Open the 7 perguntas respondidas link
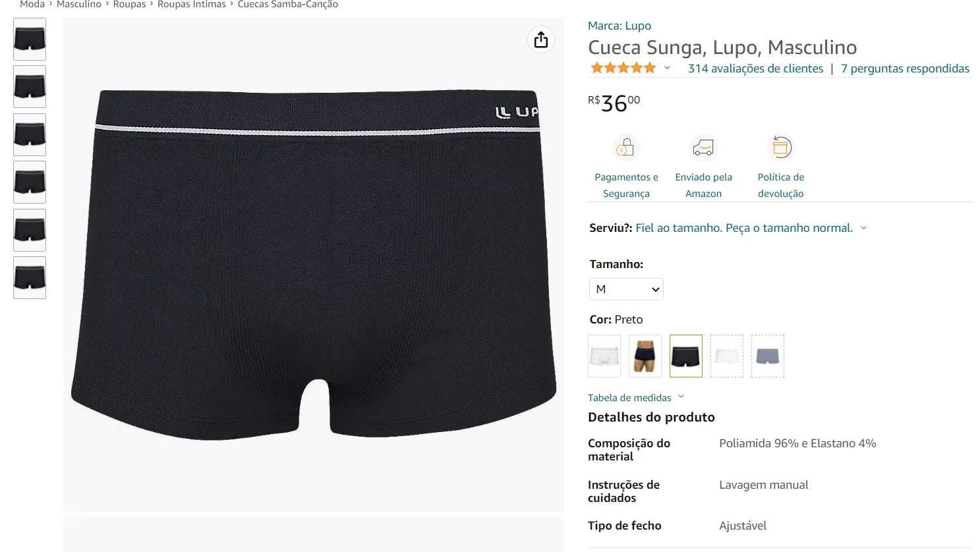980x552 pixels. (x=905, y=69)
